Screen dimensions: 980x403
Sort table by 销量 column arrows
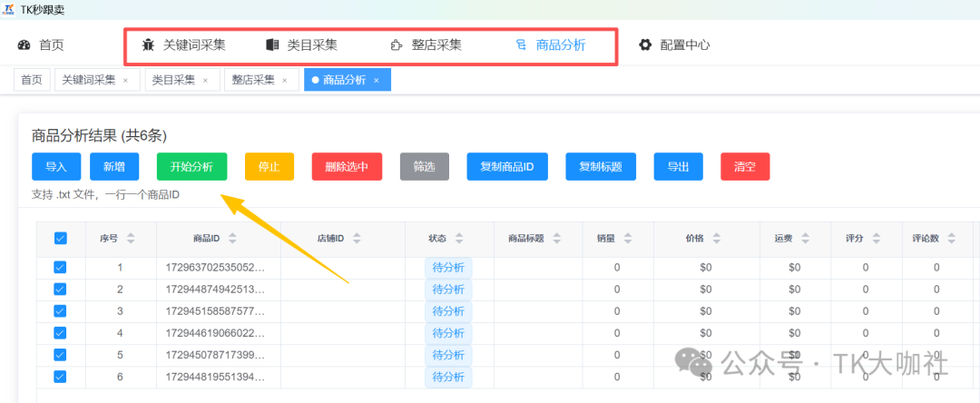click(629, 239)
